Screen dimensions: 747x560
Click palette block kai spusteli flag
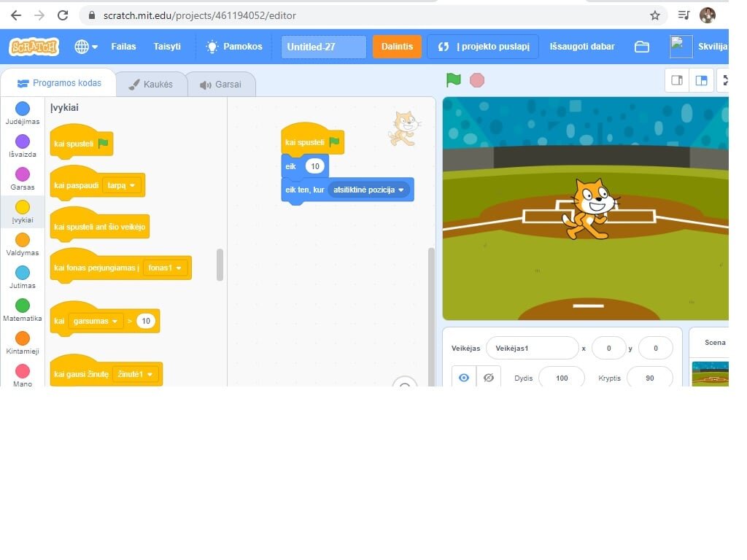pos(81,144)
